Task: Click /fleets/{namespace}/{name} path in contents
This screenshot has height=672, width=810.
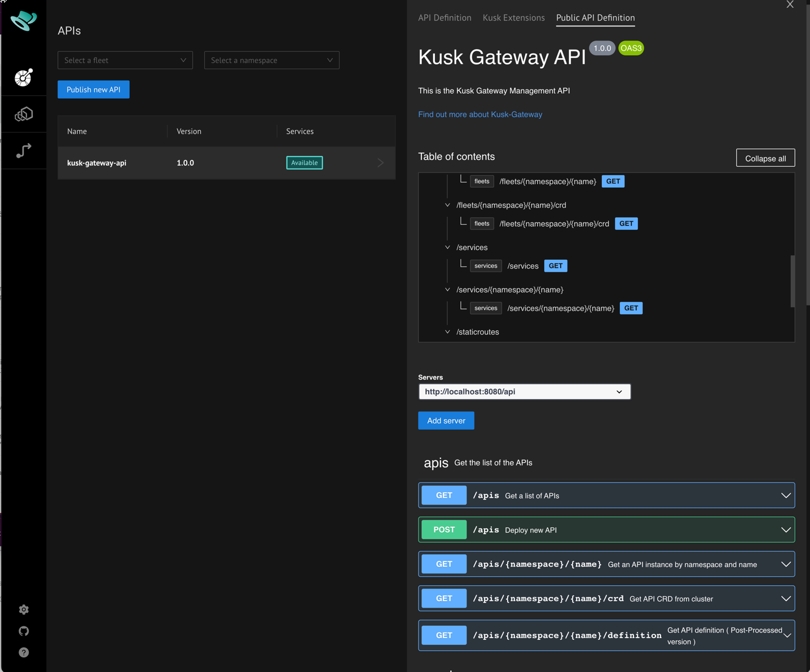Action: [548, 182]
